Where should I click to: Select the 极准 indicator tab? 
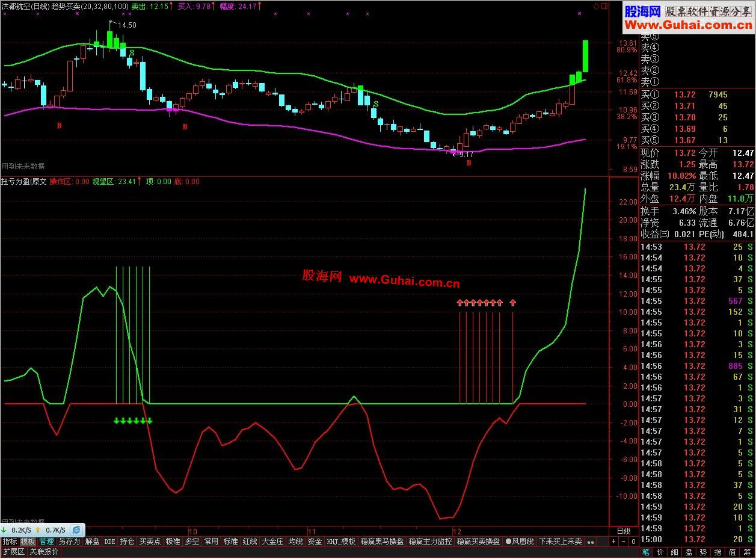click(173, 542)
